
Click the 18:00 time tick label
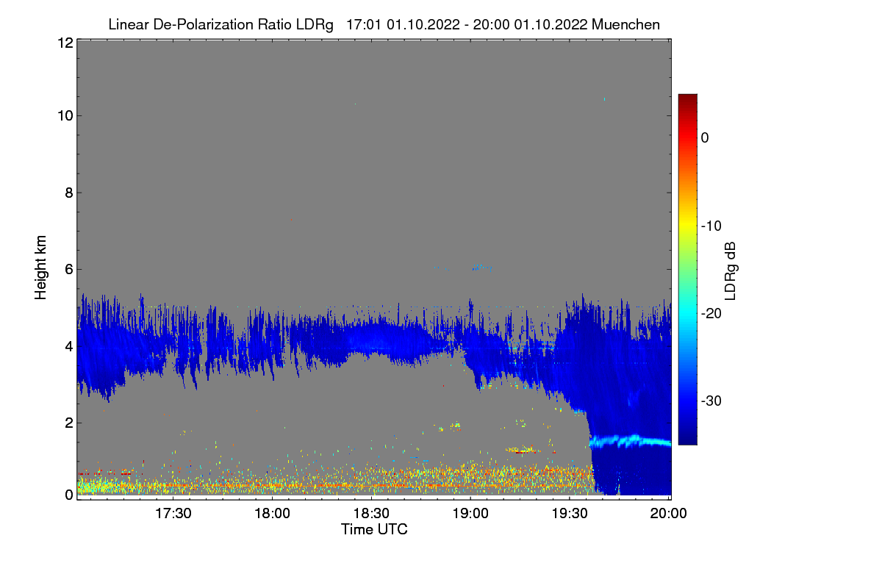(x=273, y=513)
